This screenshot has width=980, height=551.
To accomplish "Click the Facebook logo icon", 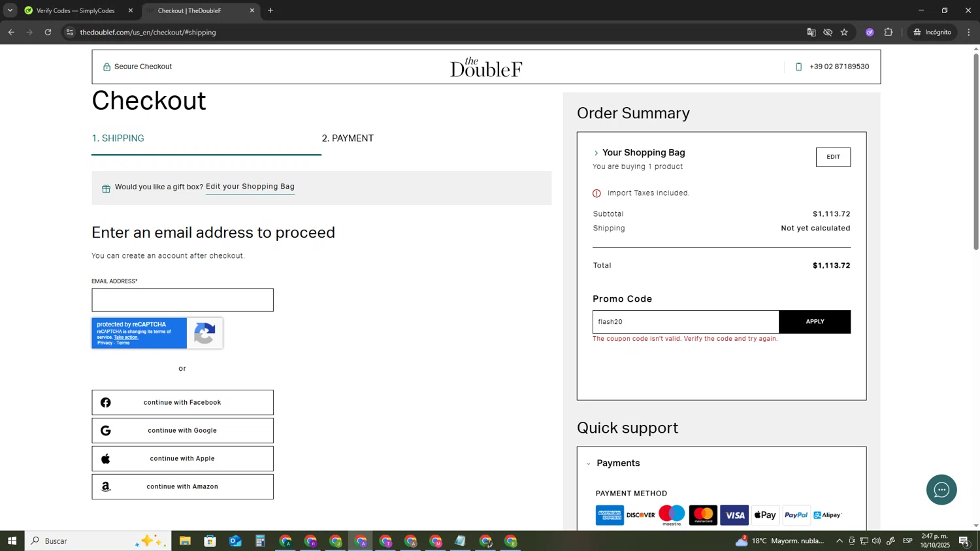I will [106, 403].
